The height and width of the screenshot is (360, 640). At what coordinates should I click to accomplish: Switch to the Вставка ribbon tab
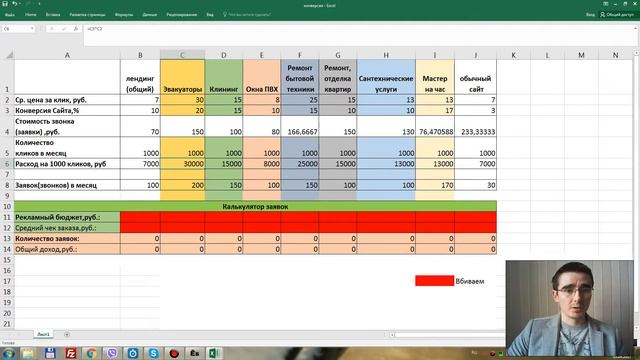[53, 15]
